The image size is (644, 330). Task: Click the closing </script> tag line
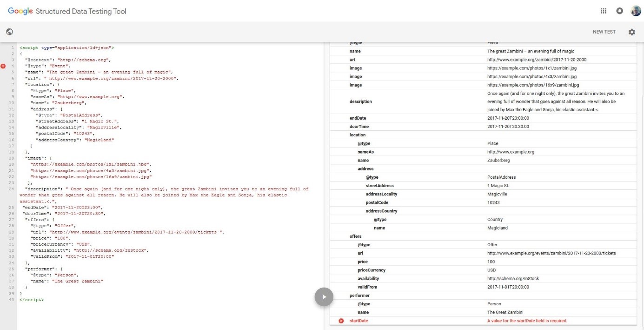tap(32, 299)
